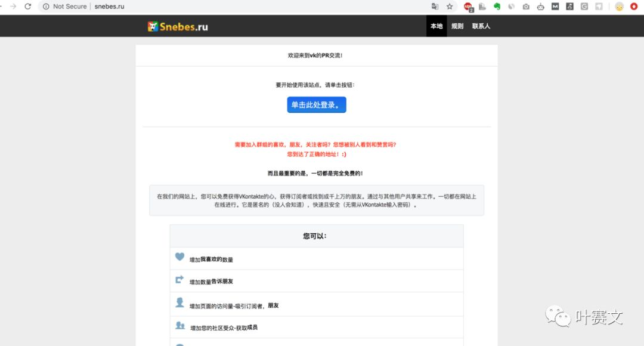Viewport: 644px width, 346px height.
Task: Click the blue 单击此处登录 button
Action: tap(317, 104)
